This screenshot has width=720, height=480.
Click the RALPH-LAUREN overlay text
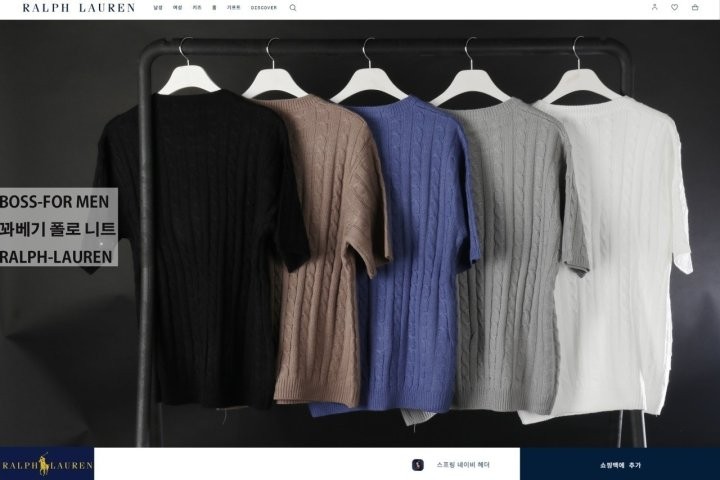[x=56, y=257]
